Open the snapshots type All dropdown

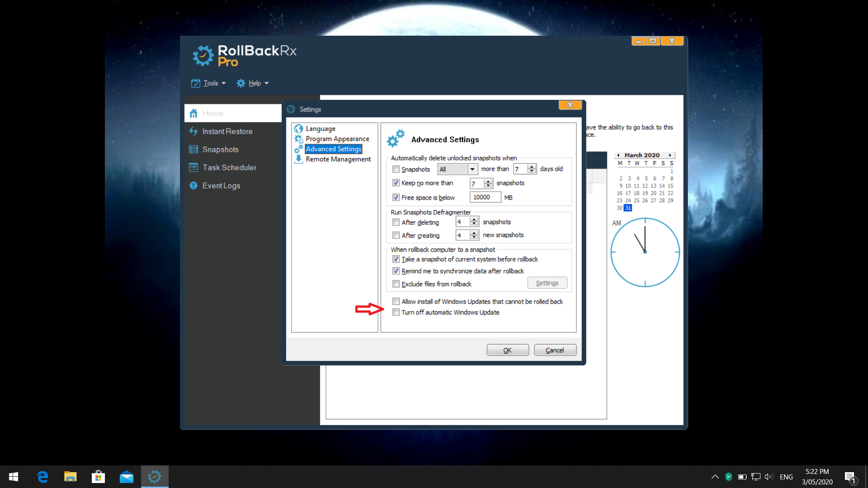click(472, 169)
